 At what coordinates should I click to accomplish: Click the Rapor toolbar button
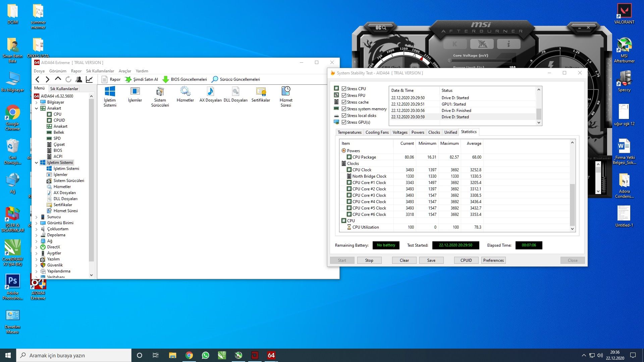pyautogui.click(x=111, y=79)
